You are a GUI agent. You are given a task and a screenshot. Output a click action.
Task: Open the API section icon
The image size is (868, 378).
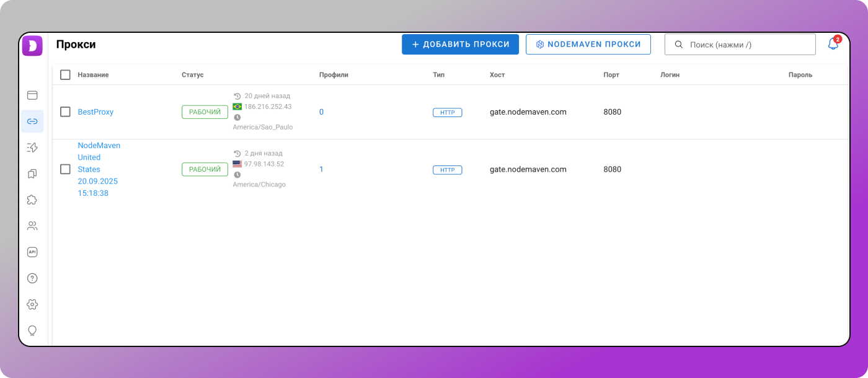coord(32,252)
